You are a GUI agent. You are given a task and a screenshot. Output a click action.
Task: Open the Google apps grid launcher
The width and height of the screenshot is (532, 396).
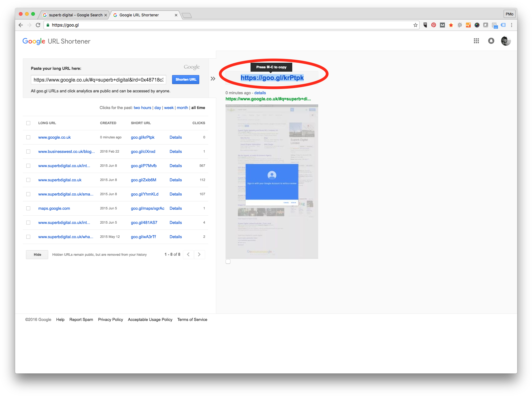pos(476,41)
